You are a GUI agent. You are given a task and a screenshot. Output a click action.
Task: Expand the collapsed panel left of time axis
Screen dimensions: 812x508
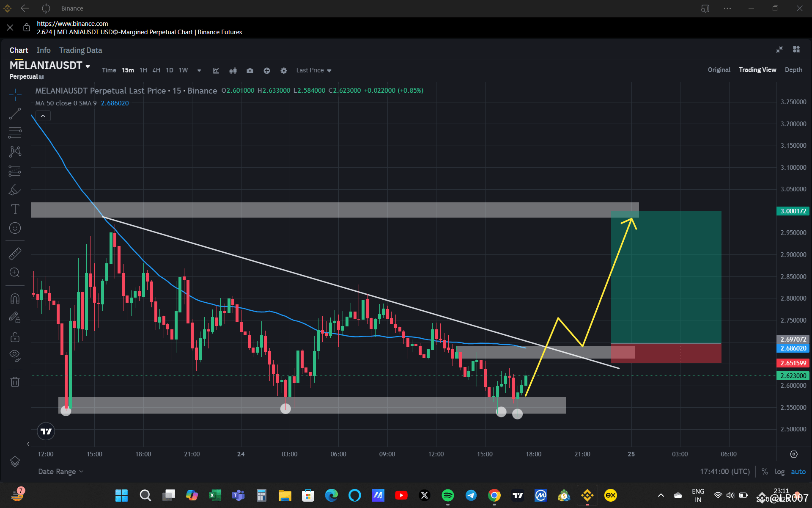click(x=28, y=444)
